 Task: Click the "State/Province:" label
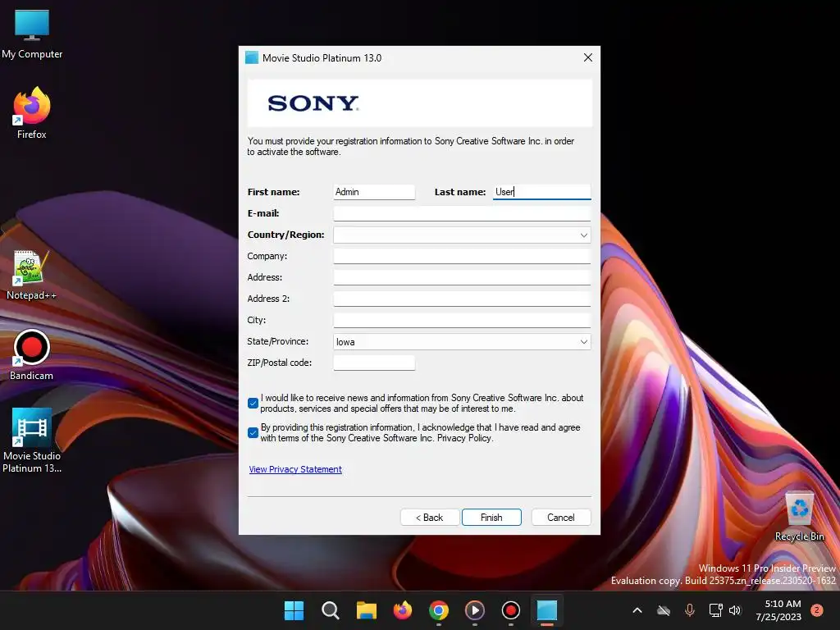click(x=277, y=341)
